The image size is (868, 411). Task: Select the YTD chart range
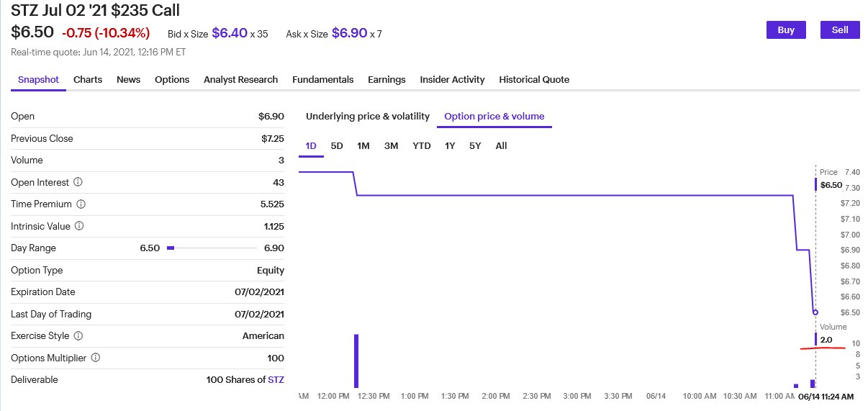coord(422,146)
